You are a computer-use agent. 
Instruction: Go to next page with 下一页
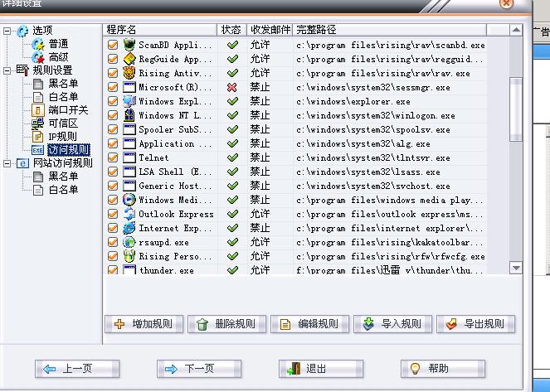[x=199, y=369]
